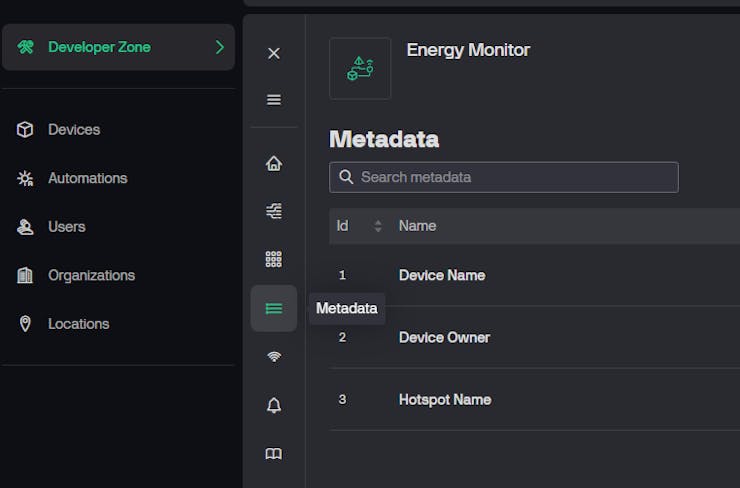
Task: Click the Energy Monitor device thumbnail
Action: click(360, 69)
